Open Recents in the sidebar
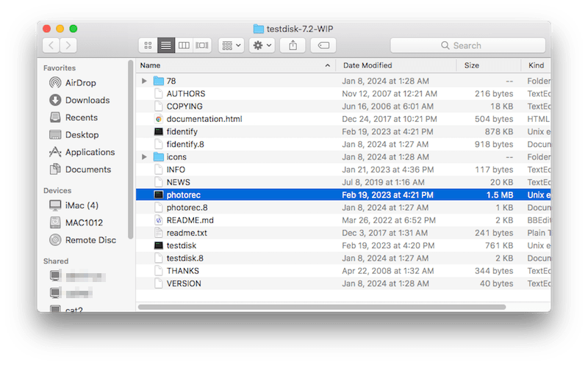 (x=73, y=118)
